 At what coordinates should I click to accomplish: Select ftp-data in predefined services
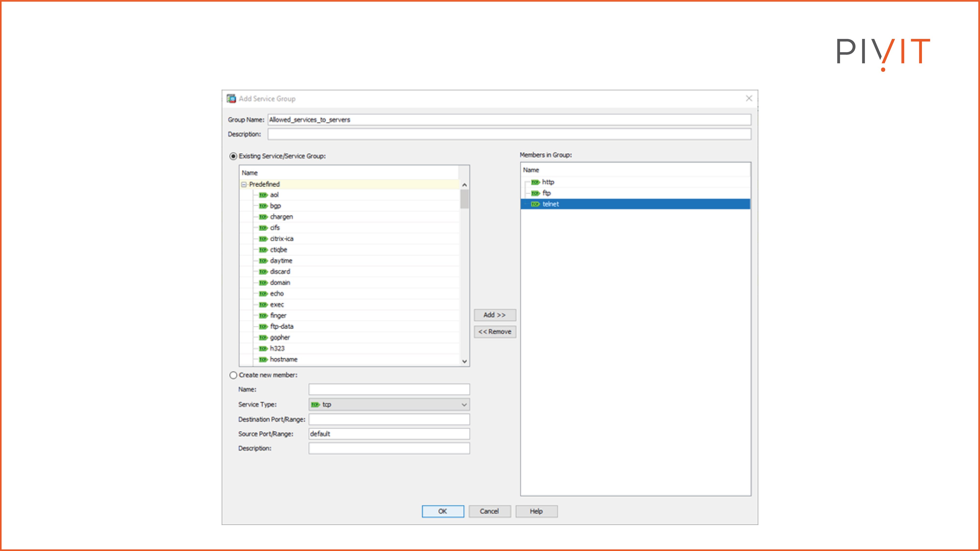point(281,327)
